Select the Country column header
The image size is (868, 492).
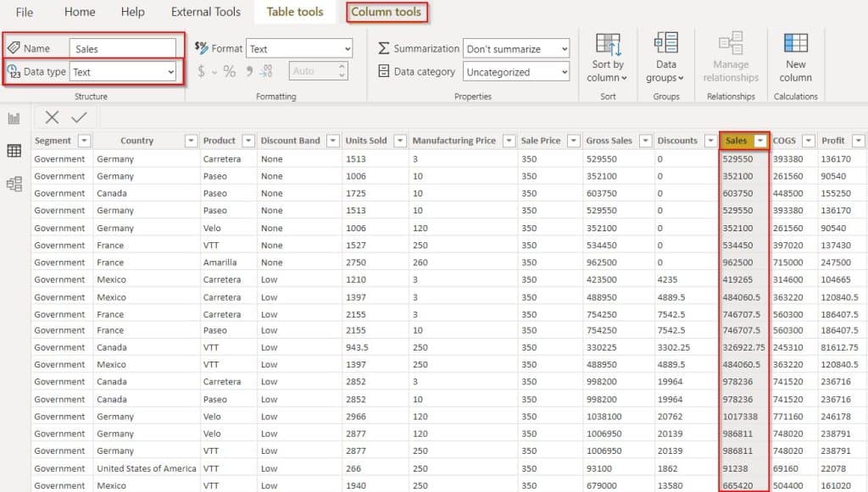pos(136,141)
